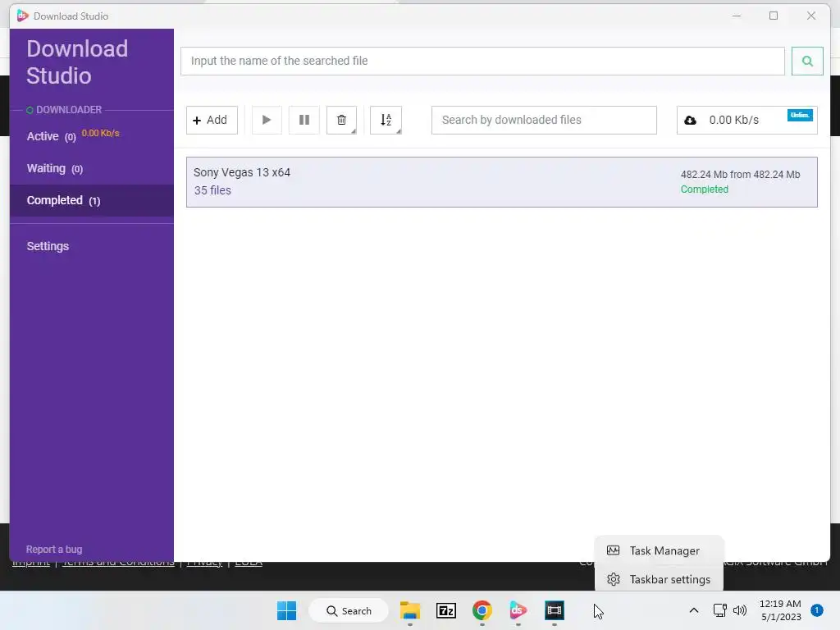Open the notification badge in the tray
The height and width of the screenshot is (630, 840).
point(816,610)
